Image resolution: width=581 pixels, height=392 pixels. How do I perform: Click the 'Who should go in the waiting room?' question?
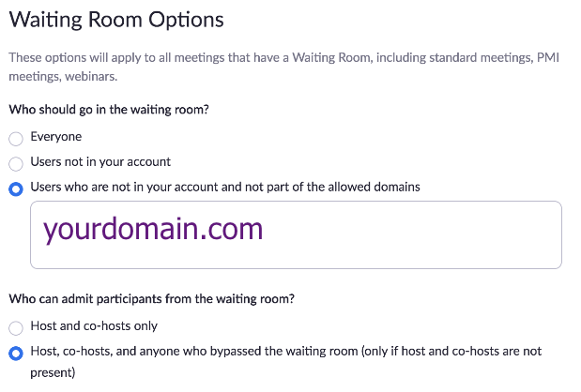point(109,110)
